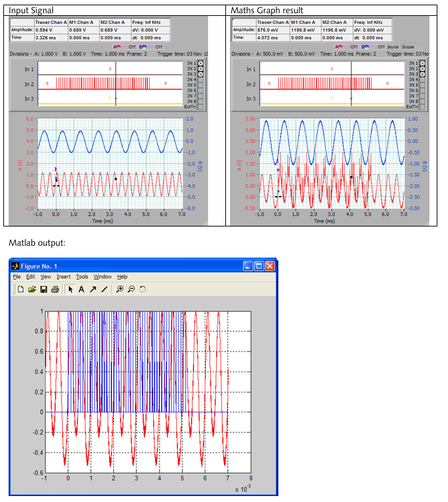Click the New Figure icon in Matlab toolbar
Screen dimensions: 448x502
point(21,289)
